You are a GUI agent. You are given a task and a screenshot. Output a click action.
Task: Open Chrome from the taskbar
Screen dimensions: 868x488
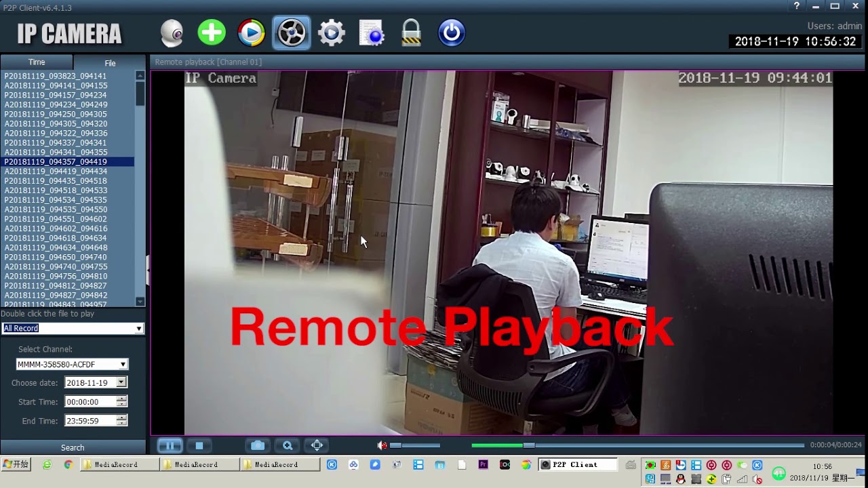[68, 464]
